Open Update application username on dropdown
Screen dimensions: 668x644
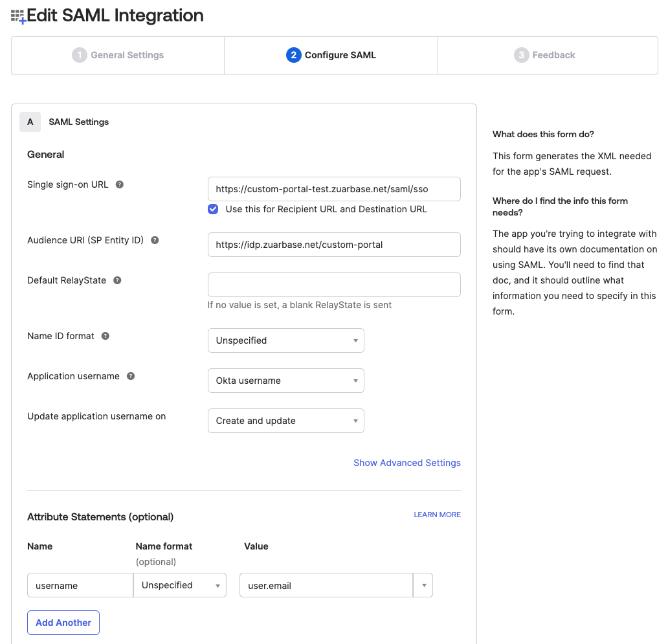point(286,421)
